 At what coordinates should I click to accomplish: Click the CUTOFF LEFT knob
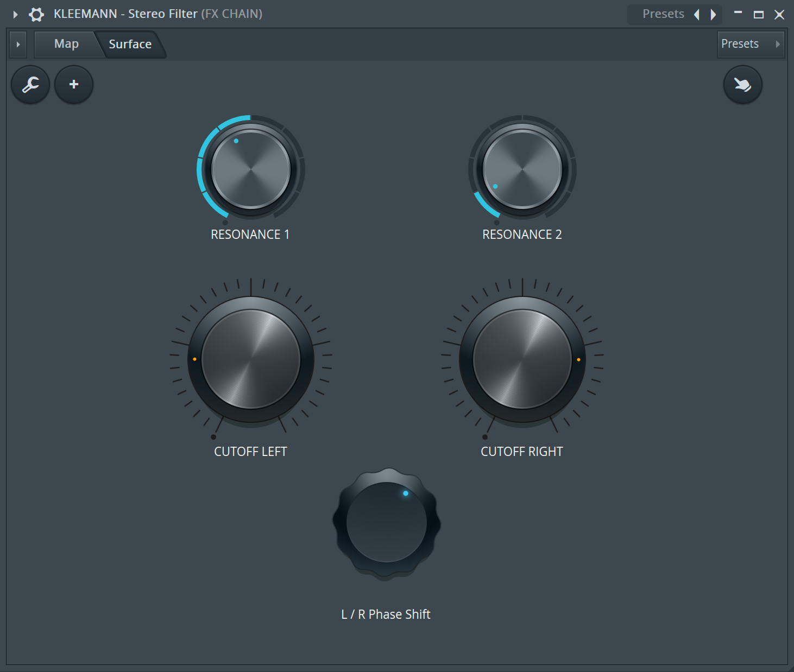[250, 359]
